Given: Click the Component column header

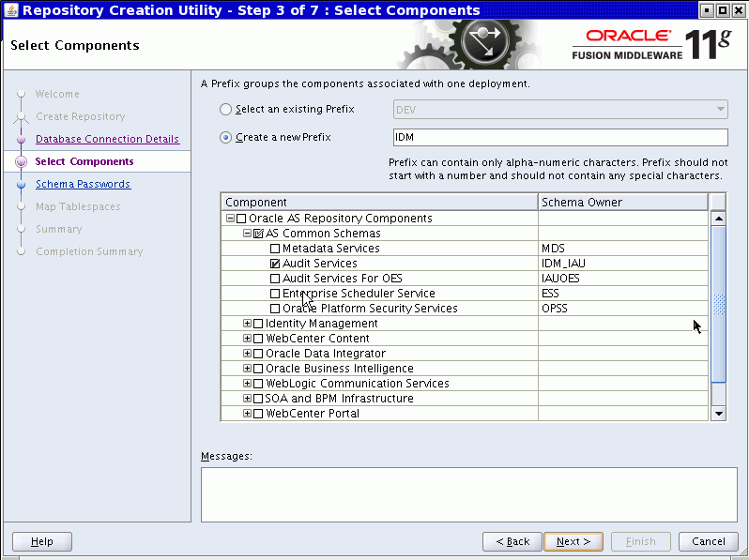Looking at the screenshot, I should (380, 203).
